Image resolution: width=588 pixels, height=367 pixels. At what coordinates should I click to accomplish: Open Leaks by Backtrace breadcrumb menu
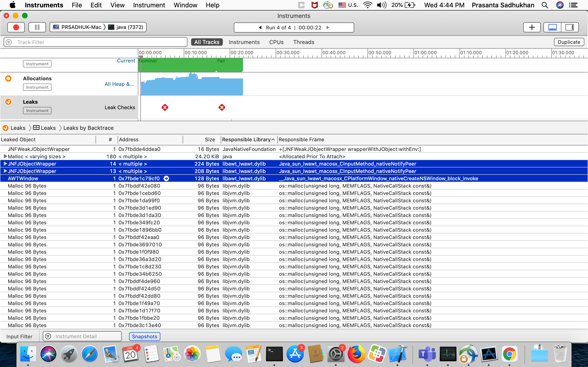88,128
